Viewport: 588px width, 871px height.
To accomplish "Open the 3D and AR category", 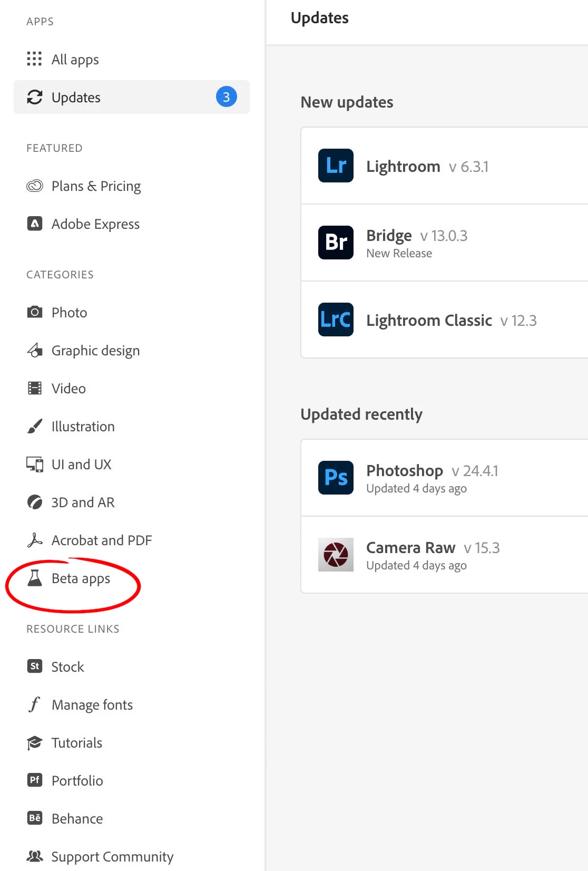I will click(132, 502).
